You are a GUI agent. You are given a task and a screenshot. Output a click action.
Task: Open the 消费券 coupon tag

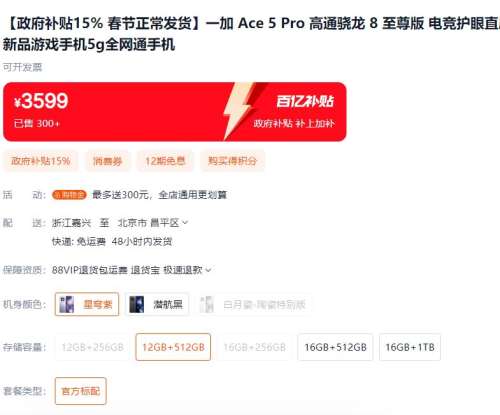pyautogui.click(x=107, y=161)
